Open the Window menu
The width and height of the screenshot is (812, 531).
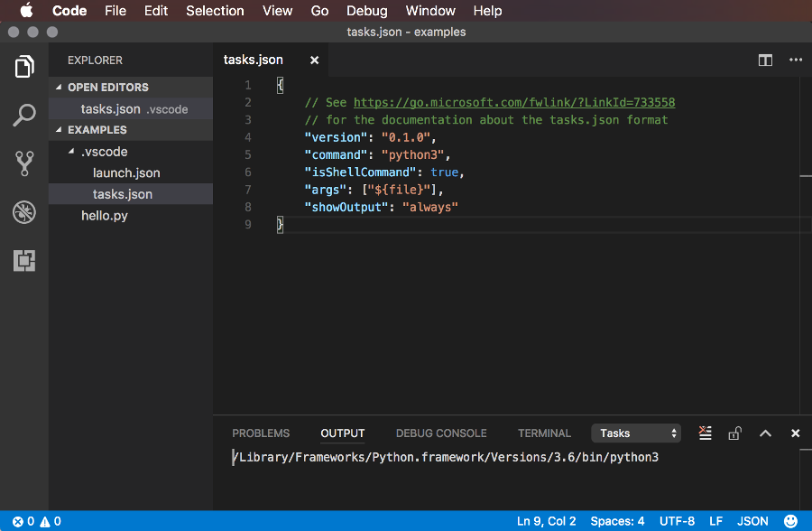430,10
